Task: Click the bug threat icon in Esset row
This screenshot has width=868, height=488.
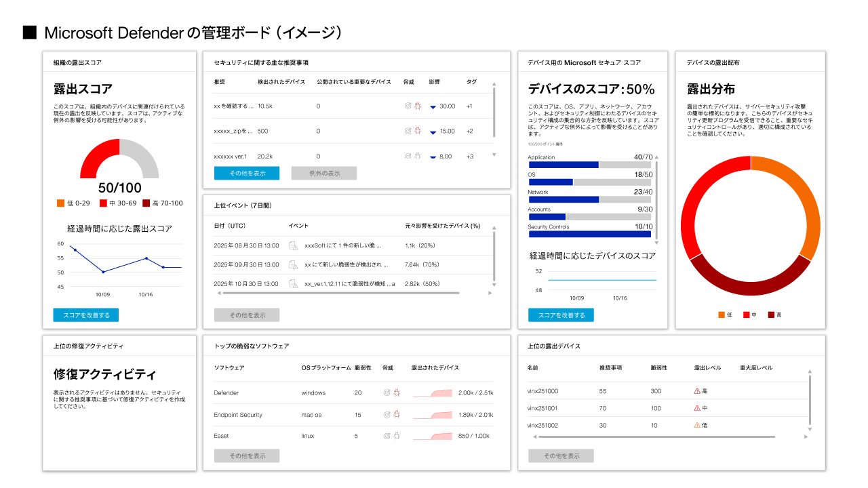Action: coord(397,436)
